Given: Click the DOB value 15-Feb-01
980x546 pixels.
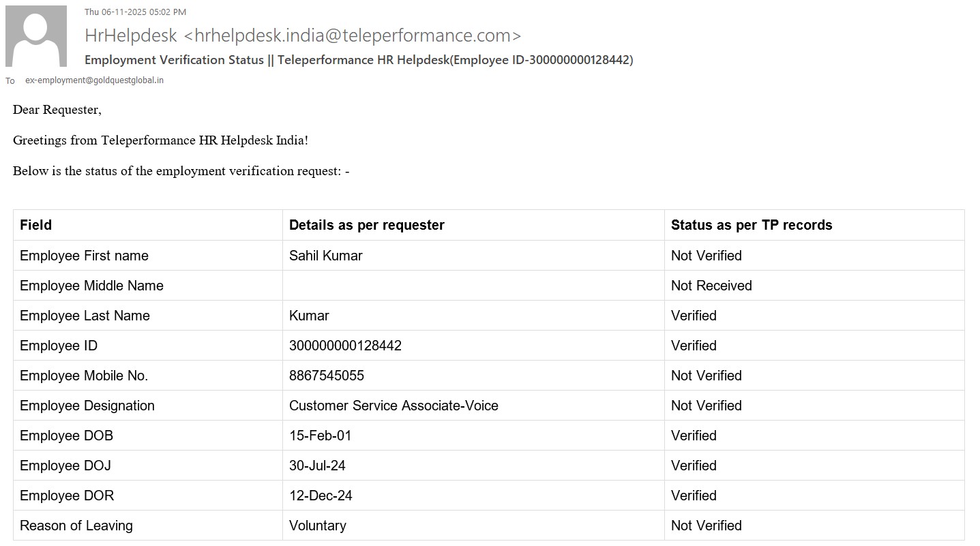Looking at the screenshot, I should point(321,436).
